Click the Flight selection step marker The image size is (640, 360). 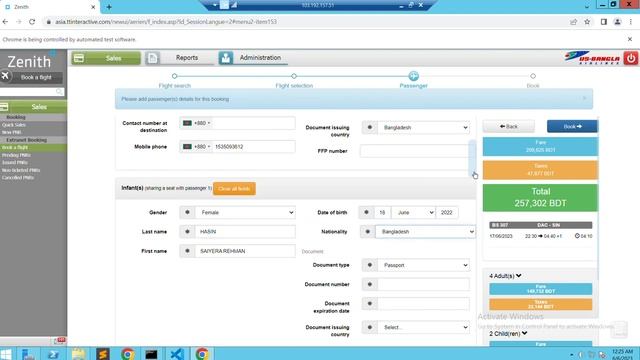click(x=294, y=76)
